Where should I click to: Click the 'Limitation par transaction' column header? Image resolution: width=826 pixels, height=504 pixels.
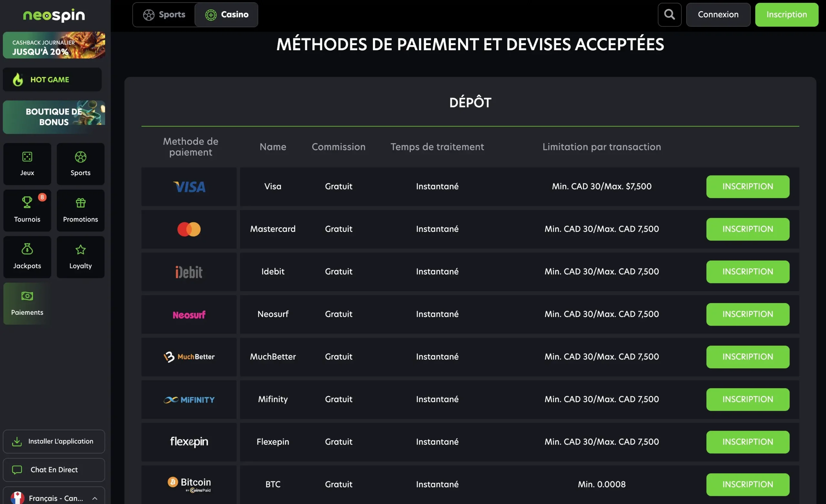[602, 147]
